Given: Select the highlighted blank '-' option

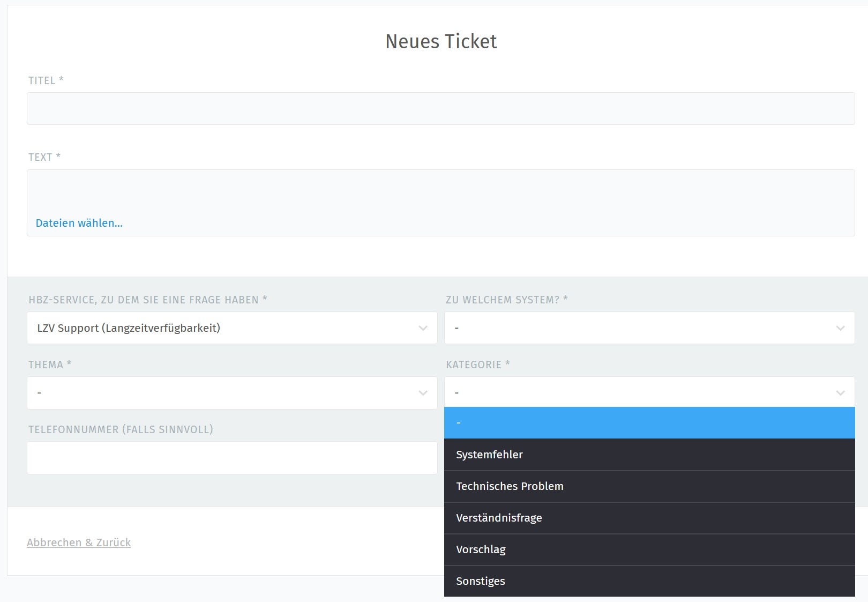Looking at the screenshot, I should [649, 423].
